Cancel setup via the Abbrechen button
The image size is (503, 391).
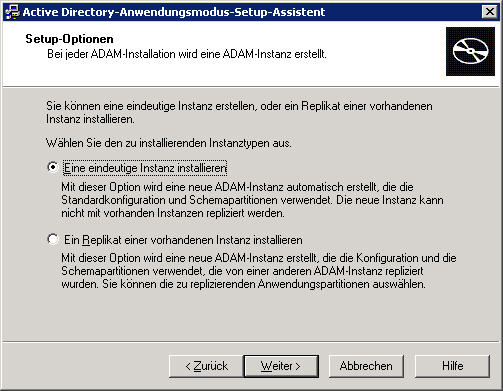pyautogui.click(x=366, y=366)
